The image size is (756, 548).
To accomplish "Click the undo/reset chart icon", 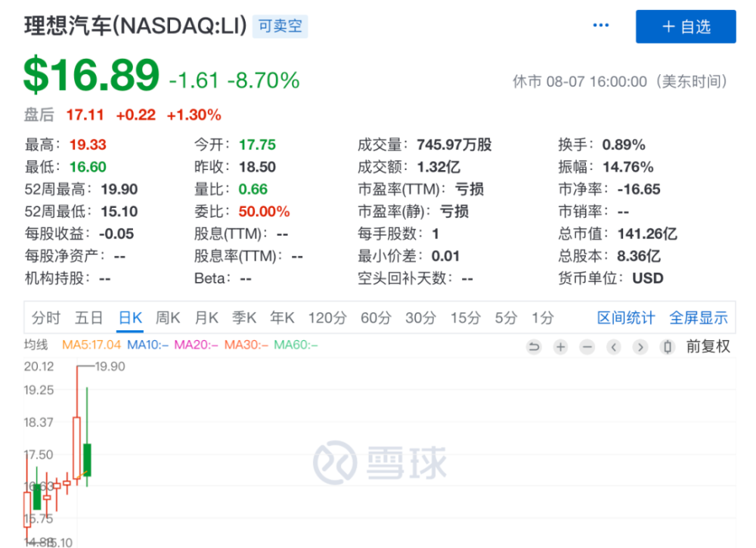I will pyautogui.click(x=534, y=346).
